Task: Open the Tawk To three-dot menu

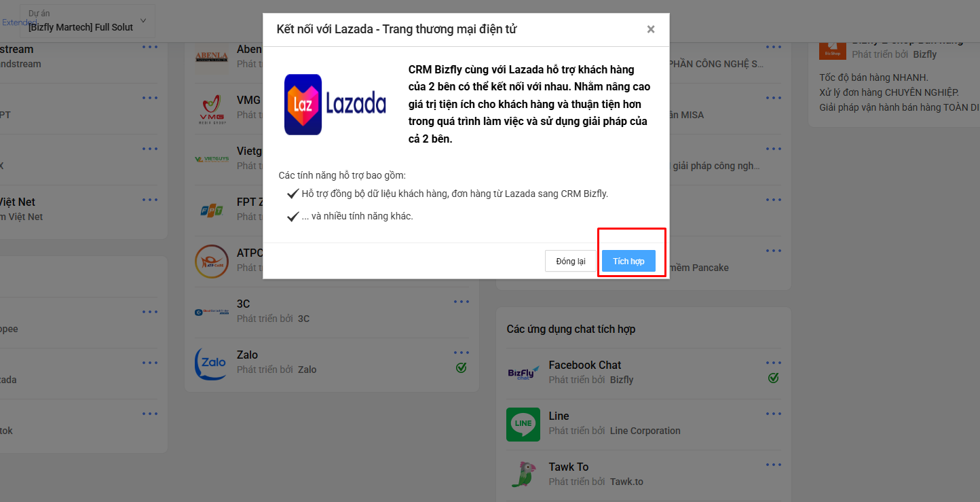Action: (x=774, y=465)
